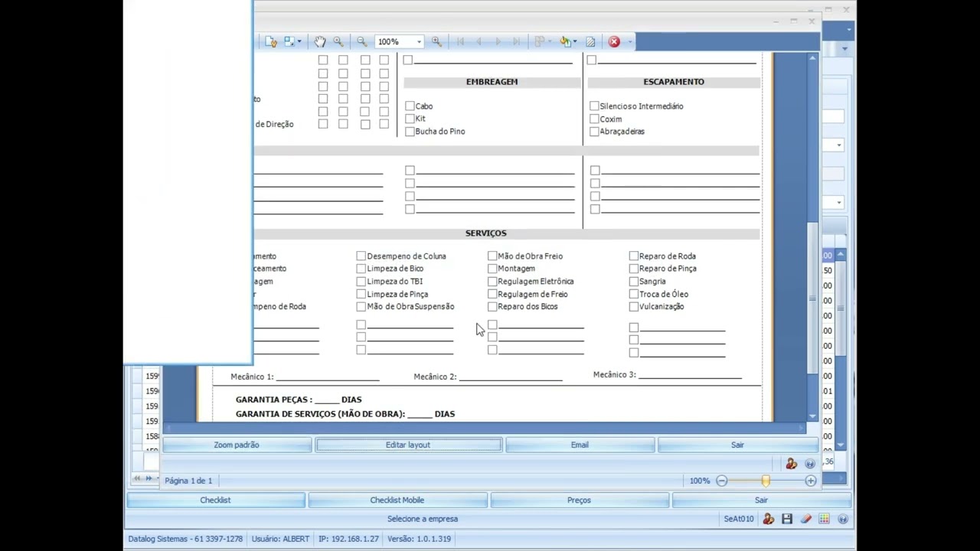Click the zoom slider plus button
980x551 pixels.
coord(810,481)
